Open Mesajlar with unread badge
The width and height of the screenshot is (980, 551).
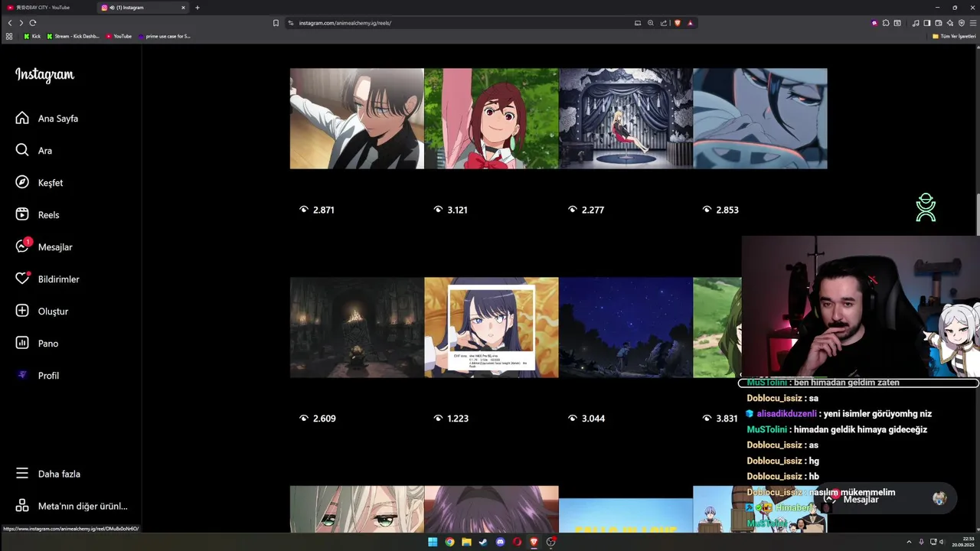[44, 247]
